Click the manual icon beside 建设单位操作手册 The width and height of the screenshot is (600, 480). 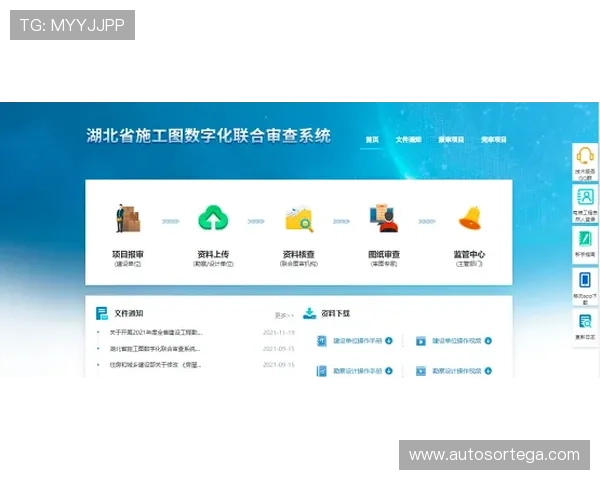[x=322, y=341]
